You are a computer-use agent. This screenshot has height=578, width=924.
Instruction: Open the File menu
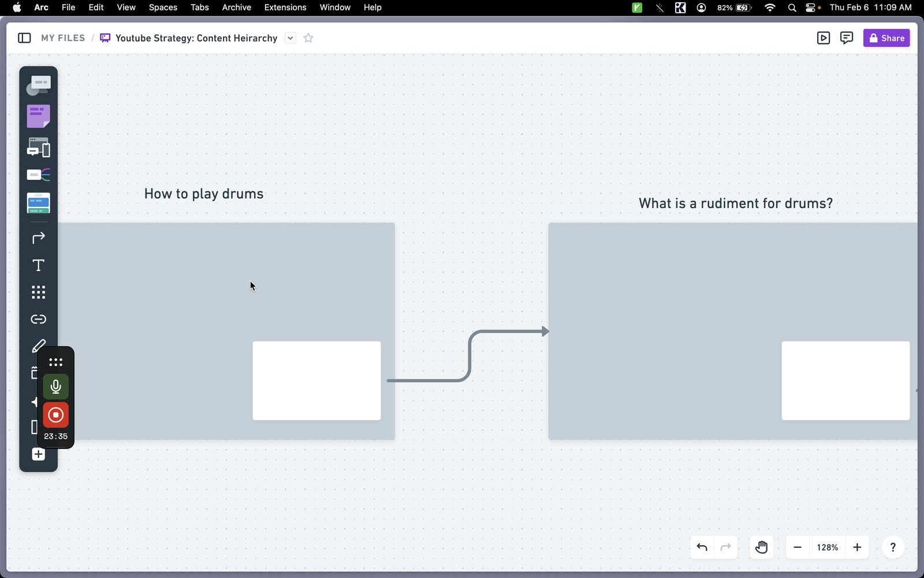(68, 8)
